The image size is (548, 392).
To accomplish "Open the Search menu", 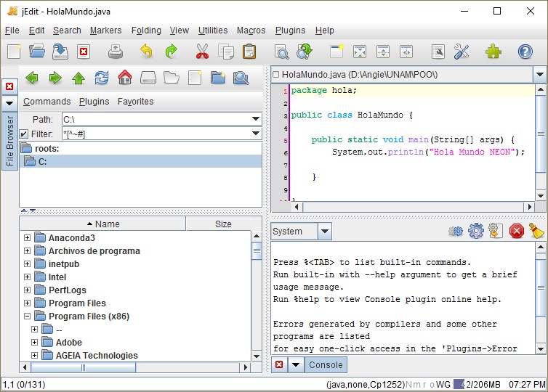I will point(67,30).
